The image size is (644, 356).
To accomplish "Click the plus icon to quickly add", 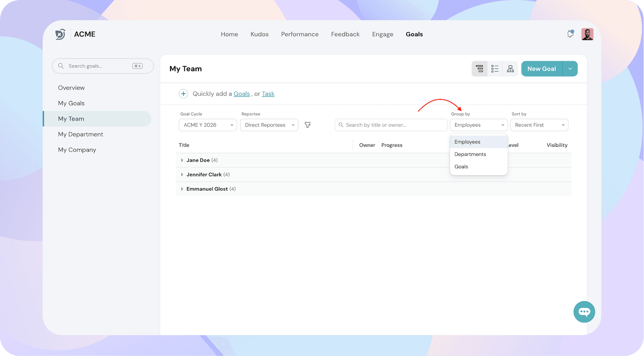I will (183, 94).
